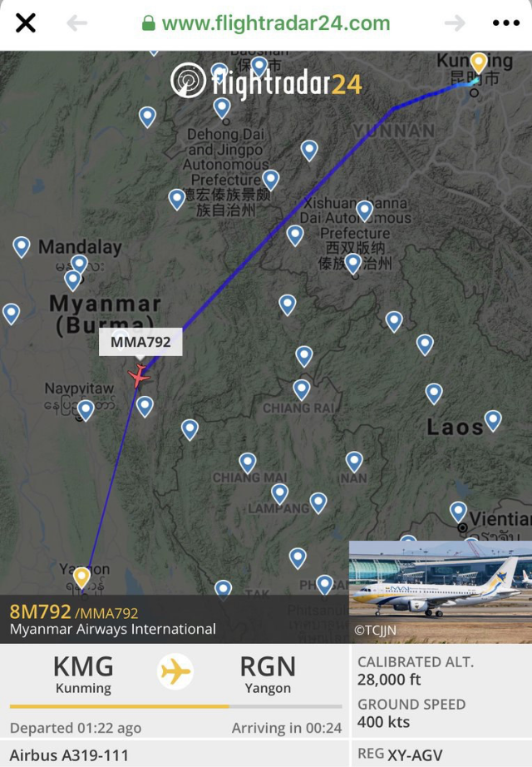Select the KMG Kunming origin
532x767 pixels.
point(83,674)
